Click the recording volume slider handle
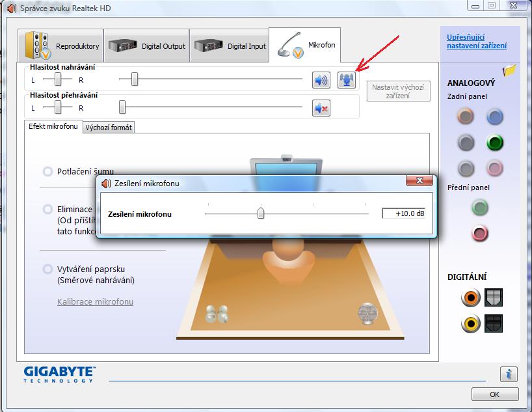Viewport: 532px width, 412px height. click(135, 79)
